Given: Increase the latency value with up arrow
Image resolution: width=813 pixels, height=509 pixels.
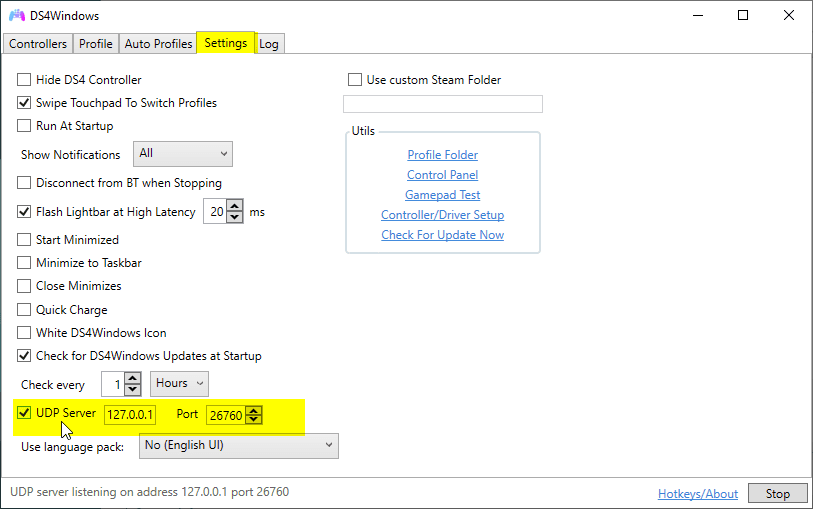Looking at the screenshot, I should 236,207.
